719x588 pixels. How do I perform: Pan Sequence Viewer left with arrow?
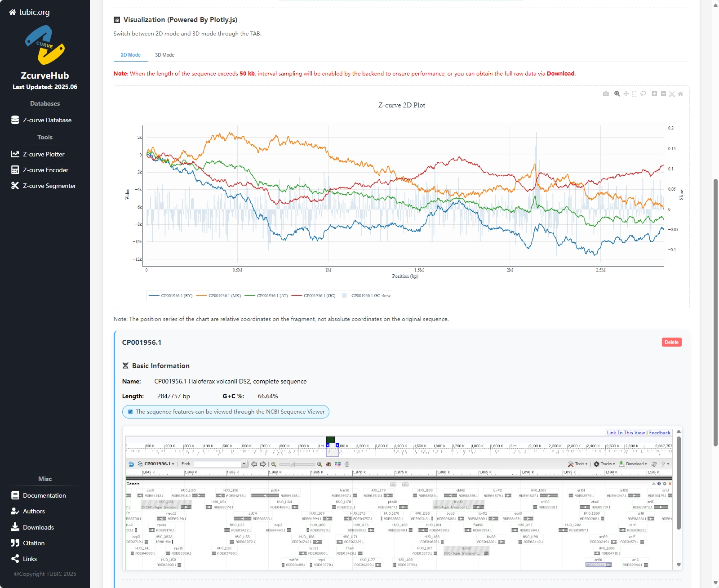point(254,464)
